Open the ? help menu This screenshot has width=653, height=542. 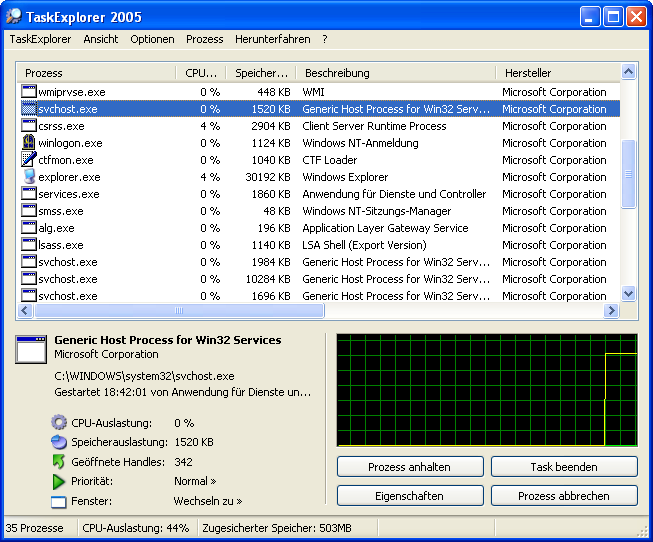[324, 39]
